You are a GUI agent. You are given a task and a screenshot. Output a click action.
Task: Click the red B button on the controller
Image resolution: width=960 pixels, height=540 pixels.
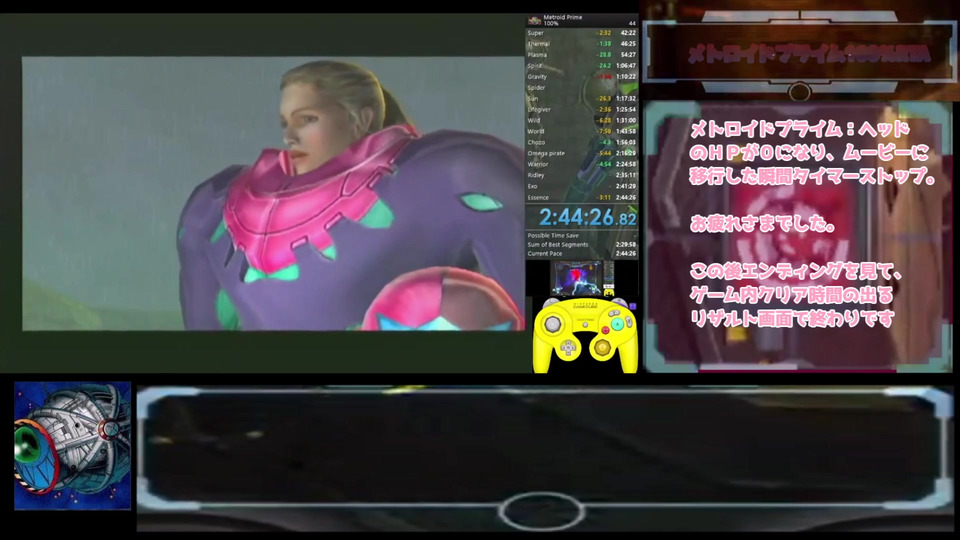point(606,331)
